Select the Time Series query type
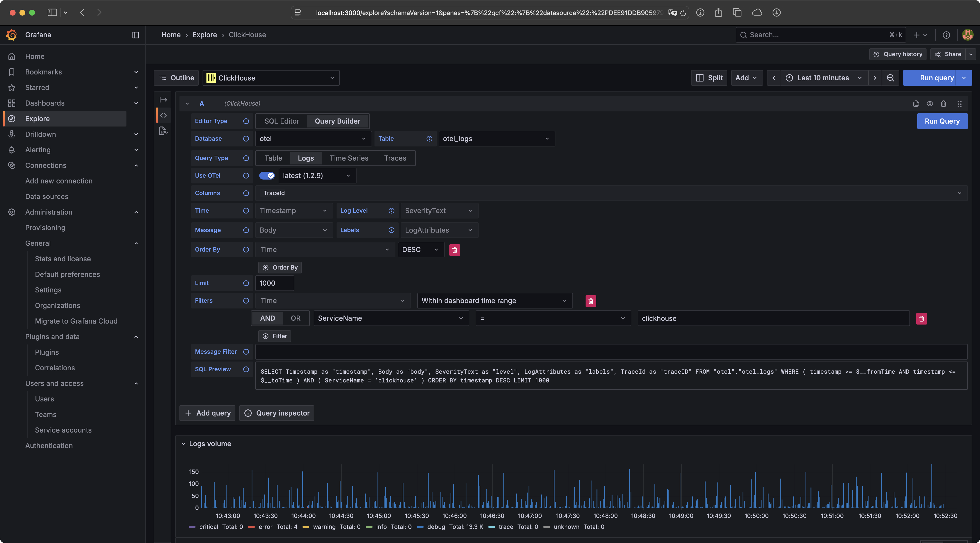Image resolution: width=980 pixels, height=543 pixels. click(349, 158)
